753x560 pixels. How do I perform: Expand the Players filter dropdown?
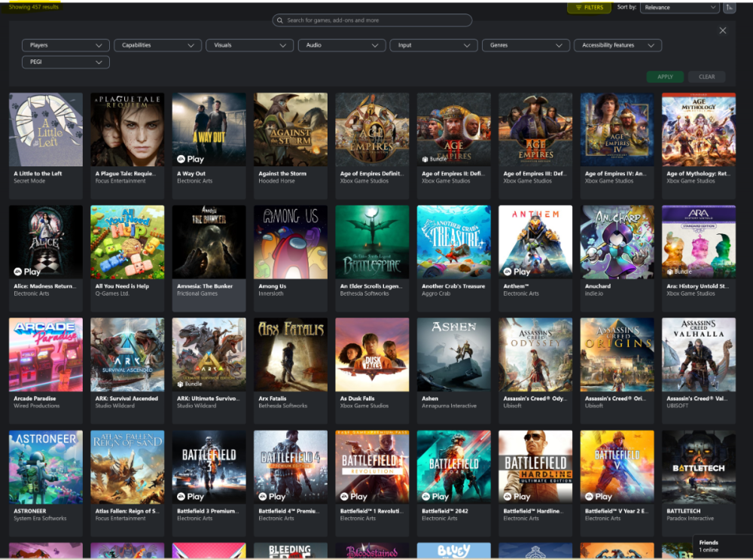[x=66, y=45]
